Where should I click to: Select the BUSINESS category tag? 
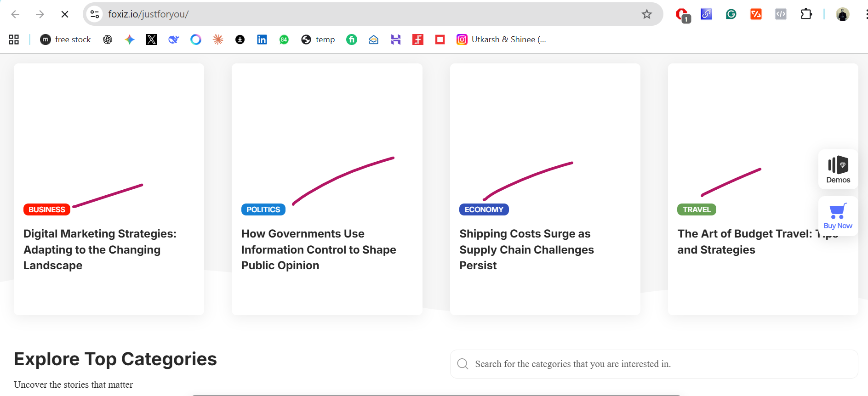pyautogui.click(x=47, y=209)
